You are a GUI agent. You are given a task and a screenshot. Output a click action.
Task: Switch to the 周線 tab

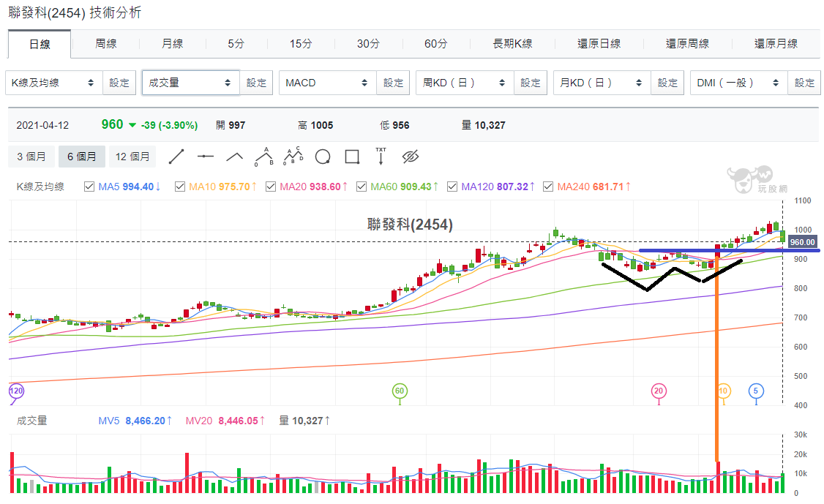(105, 44)
